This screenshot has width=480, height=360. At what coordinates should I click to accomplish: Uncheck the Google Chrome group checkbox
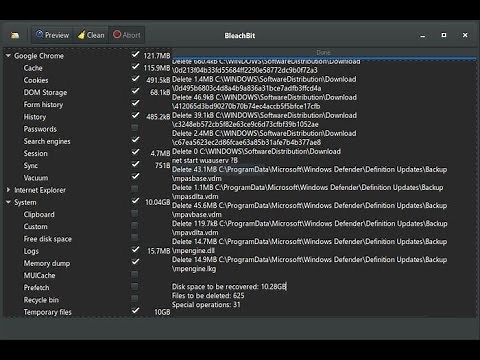(135, 54)
